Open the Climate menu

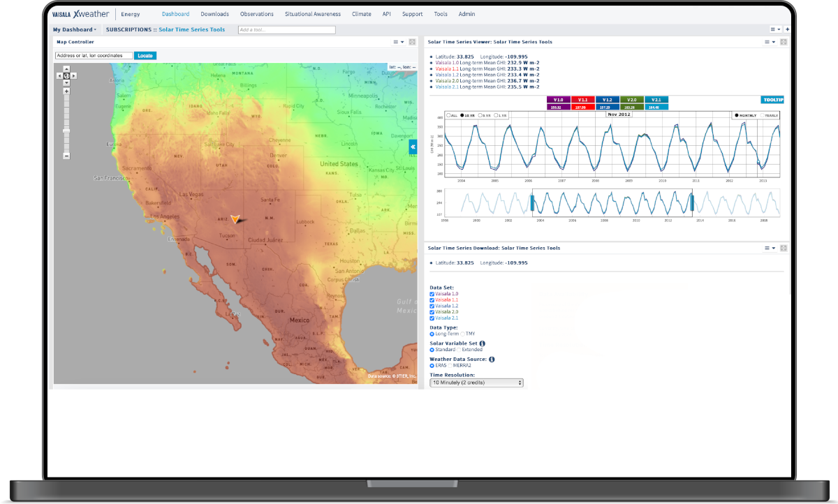(362, 14)
